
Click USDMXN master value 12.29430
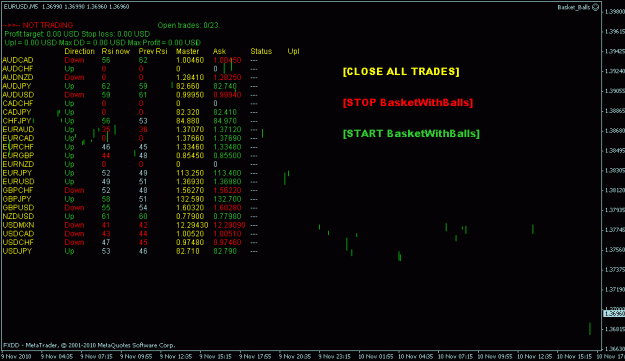tap(192, 225)
